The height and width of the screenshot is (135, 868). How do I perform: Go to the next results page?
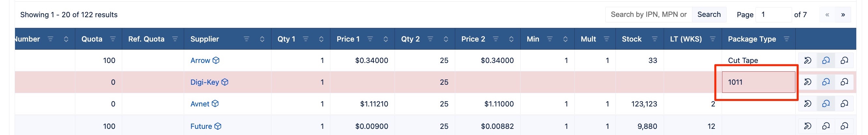[x=843, y=15]
